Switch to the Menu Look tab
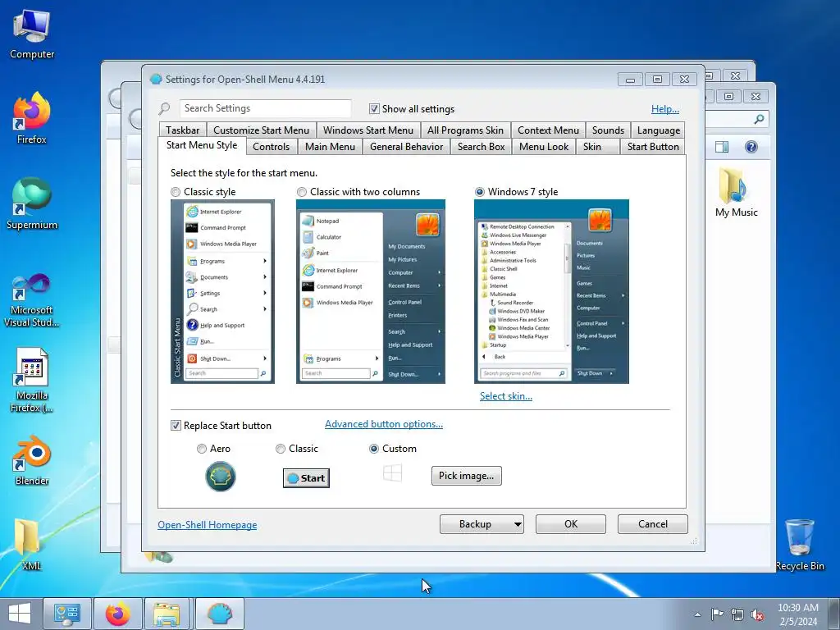 click(x=544, y=147)
